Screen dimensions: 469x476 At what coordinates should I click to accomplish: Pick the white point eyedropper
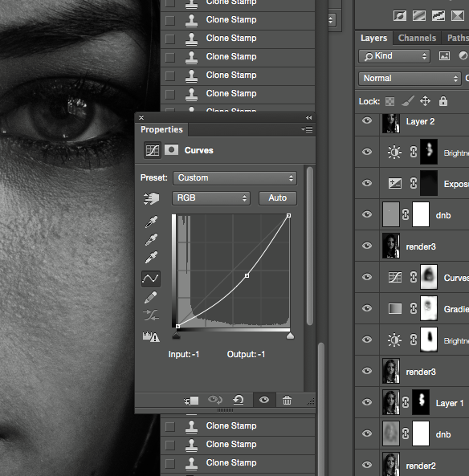pyautogui.click(x=151, y=258)
